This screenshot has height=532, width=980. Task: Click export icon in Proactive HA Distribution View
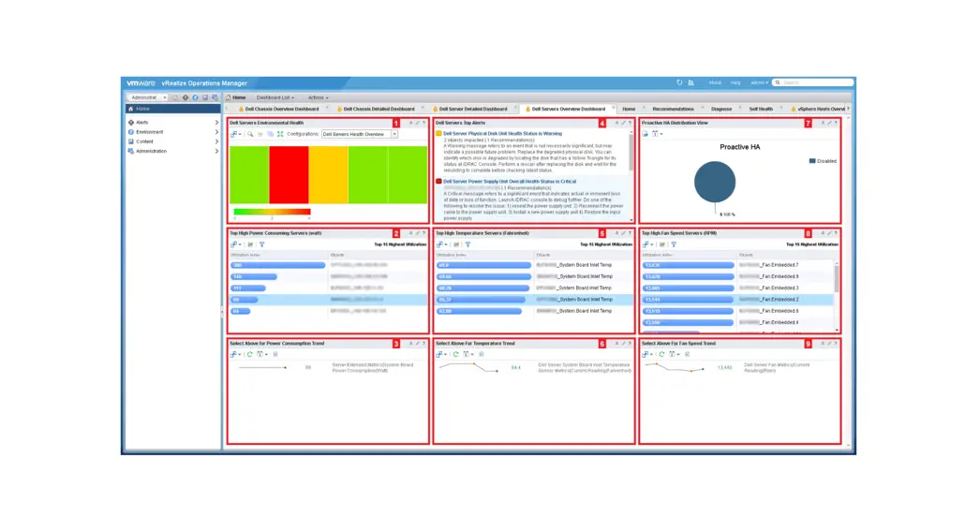point(646,134)
